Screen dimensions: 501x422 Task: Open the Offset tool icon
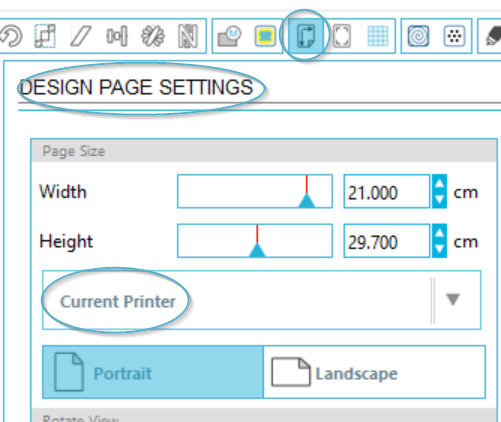click(265, 36)
